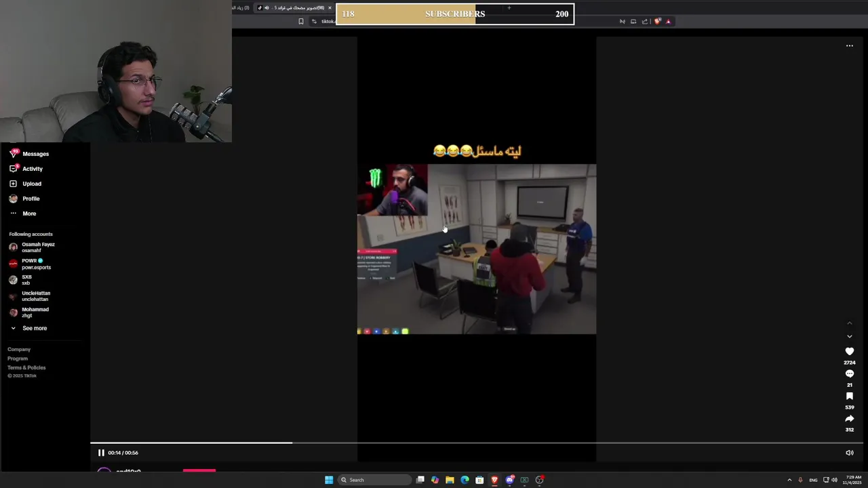Mute the video volume speaker

(850, 453)
